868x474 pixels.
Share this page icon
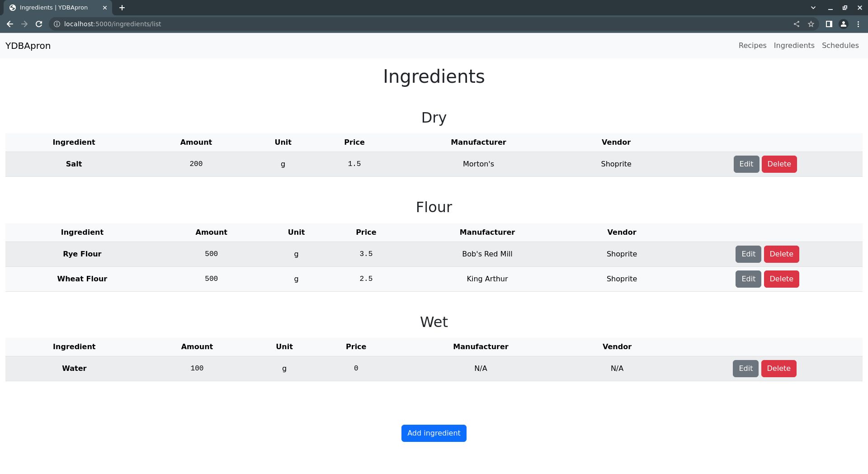797,24
